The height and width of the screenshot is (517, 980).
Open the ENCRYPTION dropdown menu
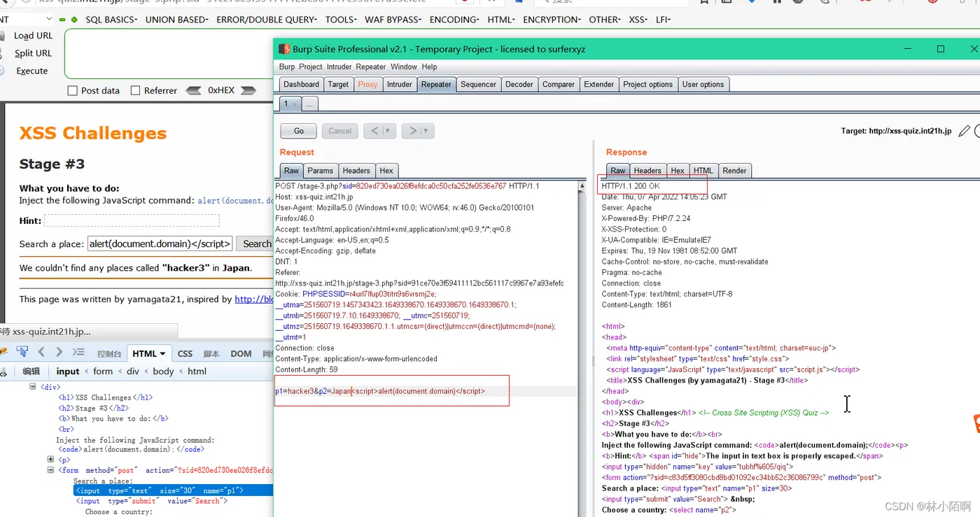coord(552,20)
